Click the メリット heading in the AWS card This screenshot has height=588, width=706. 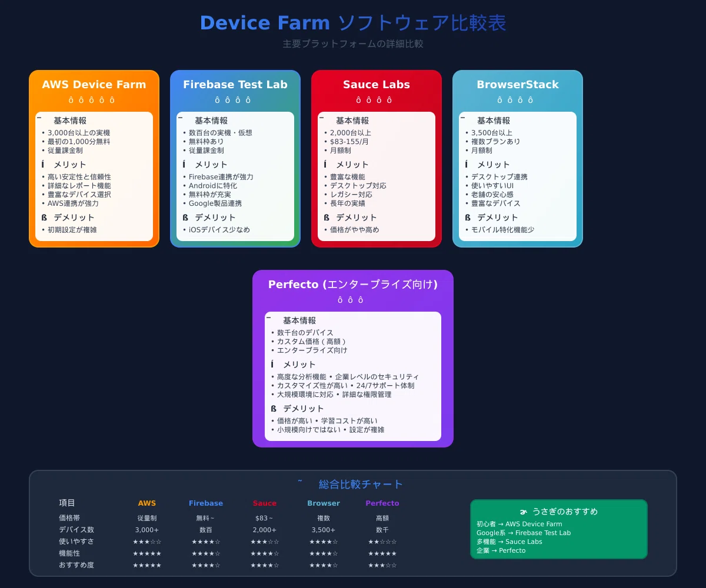[x=70, y=165]
